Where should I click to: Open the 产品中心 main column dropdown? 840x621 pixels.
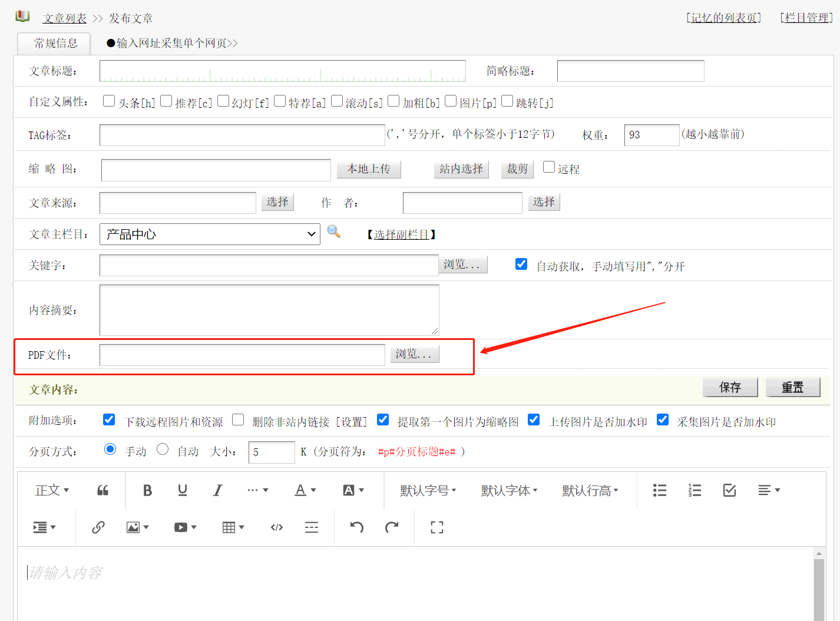[210, 234]
